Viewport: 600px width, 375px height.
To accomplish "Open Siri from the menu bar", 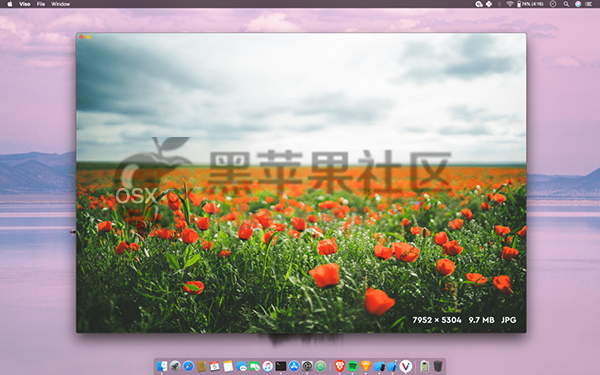I will [578, 4].
